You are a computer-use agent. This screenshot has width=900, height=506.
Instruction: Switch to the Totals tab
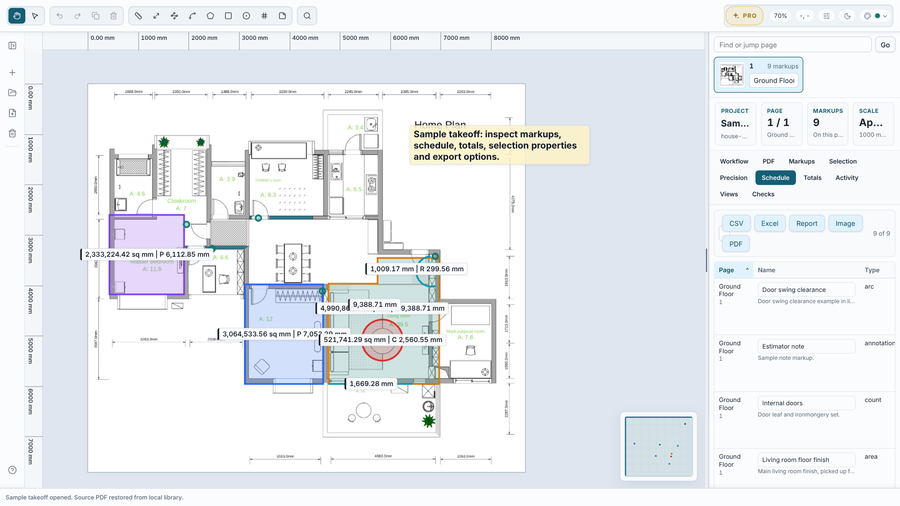812,178
